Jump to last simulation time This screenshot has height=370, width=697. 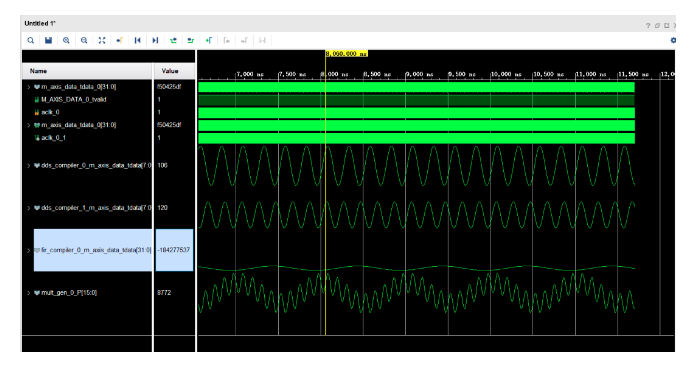tap(155, 40)
